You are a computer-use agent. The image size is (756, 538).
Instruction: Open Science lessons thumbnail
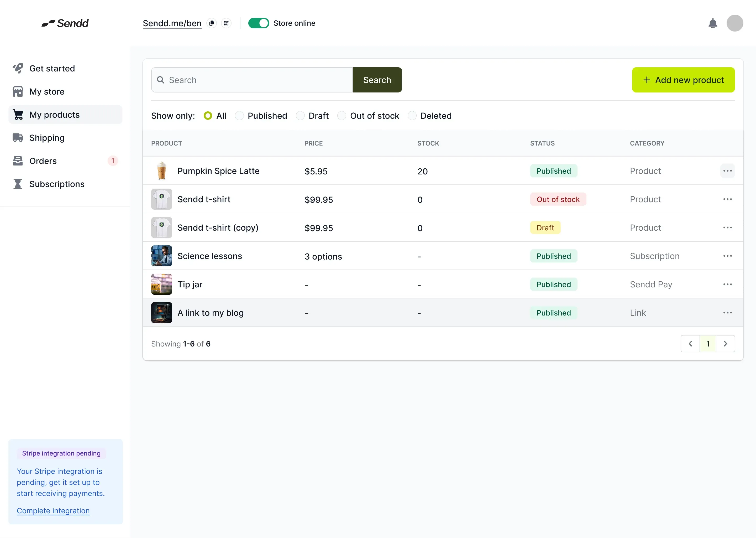[161, 256]
